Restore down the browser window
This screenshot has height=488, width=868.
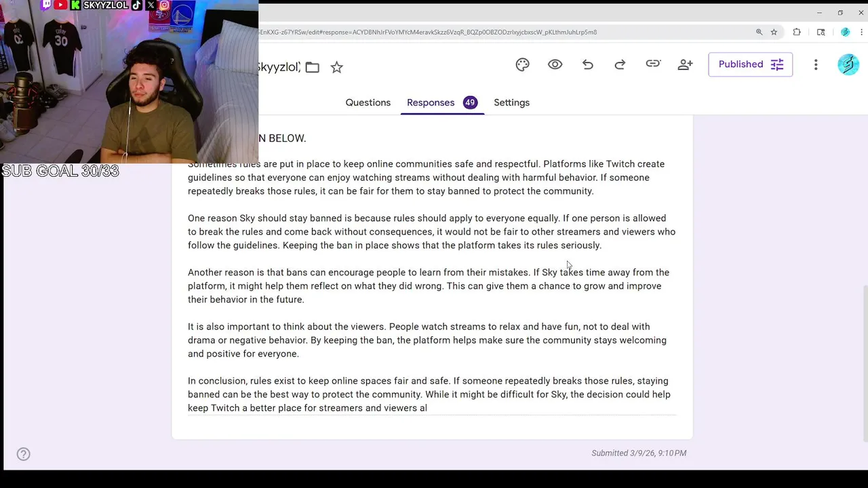[x=840, y=12]
